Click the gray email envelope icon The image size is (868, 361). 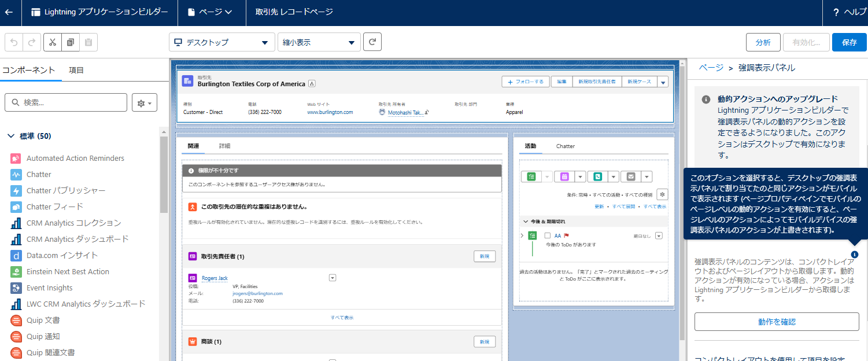pos(630,177)
